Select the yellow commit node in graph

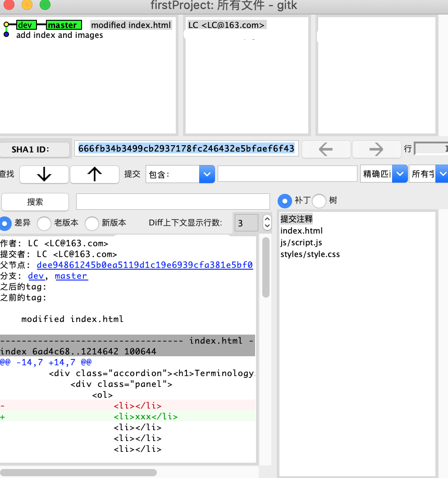pos(6,25)
